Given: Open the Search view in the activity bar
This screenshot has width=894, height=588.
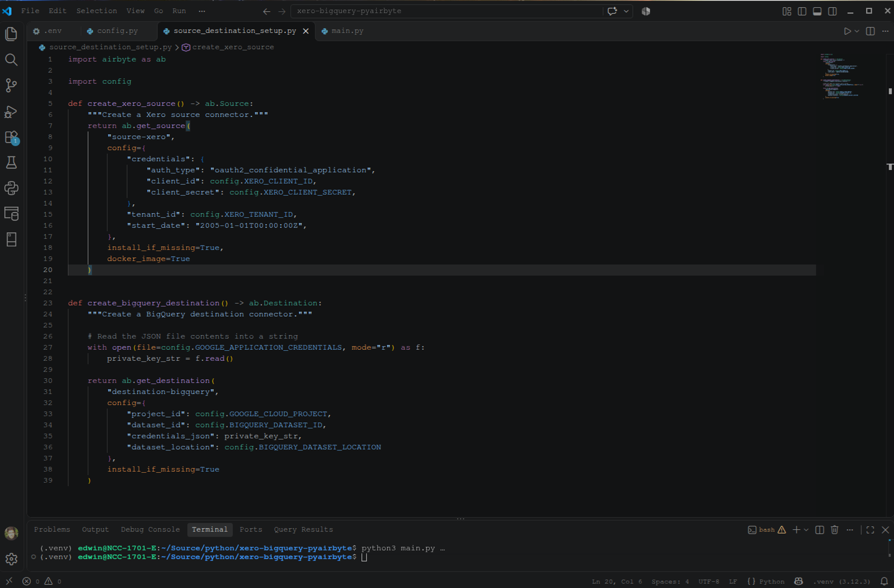Looking at the screenshot, I should (11, 60).
